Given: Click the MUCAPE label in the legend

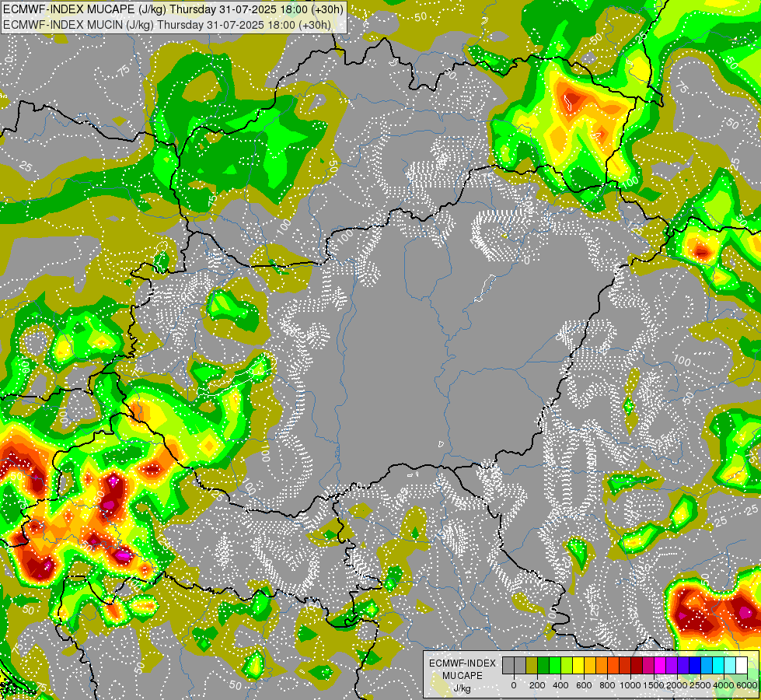Looking at the screenshot, I should (463, 676).
